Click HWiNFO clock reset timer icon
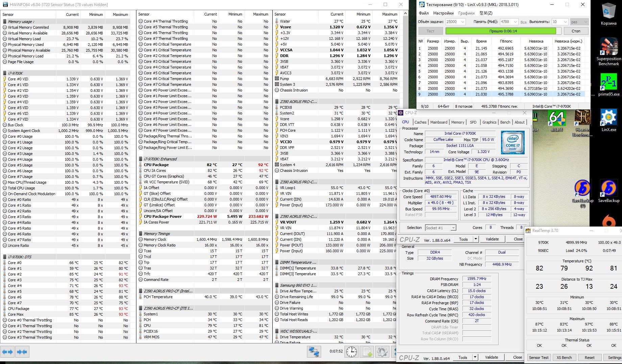The image size is (622, 364). pyautogui.click(x=352, y=352)
